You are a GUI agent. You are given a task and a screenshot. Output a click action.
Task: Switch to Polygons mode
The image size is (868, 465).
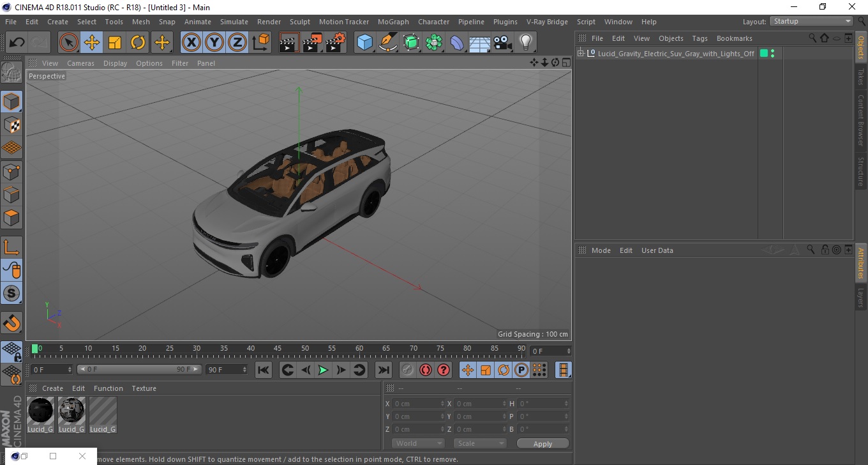pyautogui.click(x=11, y=217)
